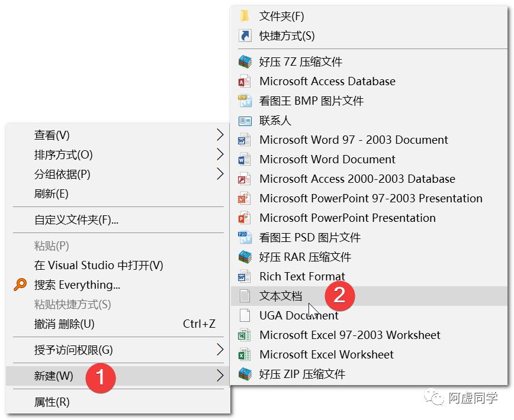The width and height of the screenshot is (514, 420).
Task: Choose 撤消 删除(U) entry
Action: (118, 324)
